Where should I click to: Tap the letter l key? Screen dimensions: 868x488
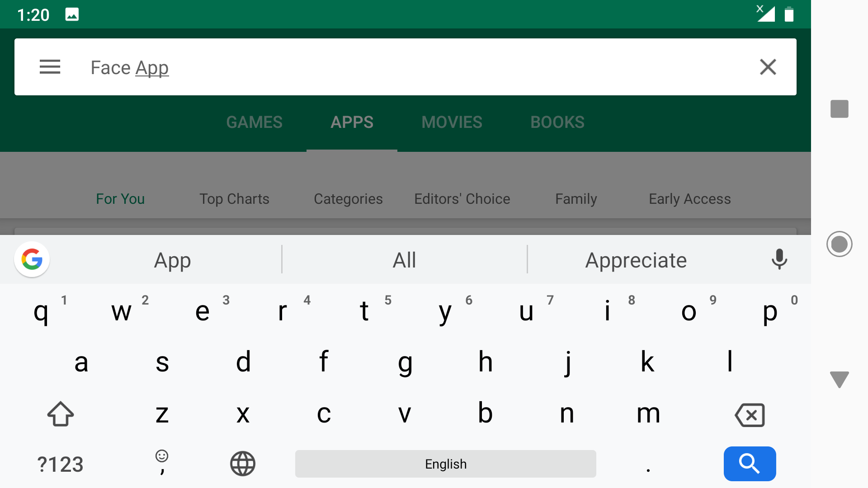[x=729, y=362]
